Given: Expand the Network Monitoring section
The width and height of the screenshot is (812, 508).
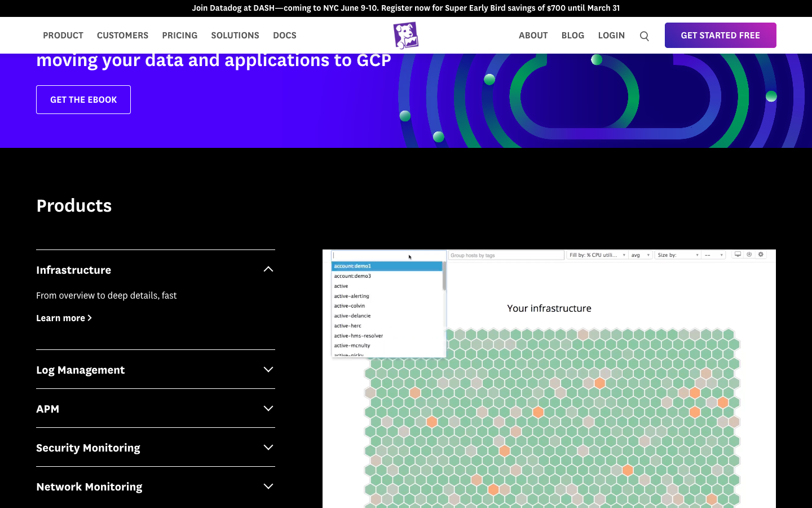Looking at the screenshot, I should [x=156, y=487].
